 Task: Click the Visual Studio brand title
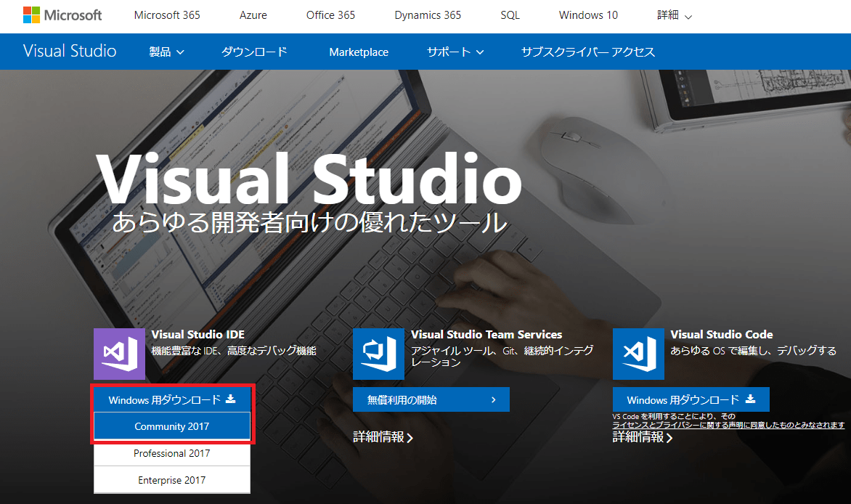point(70,51)
